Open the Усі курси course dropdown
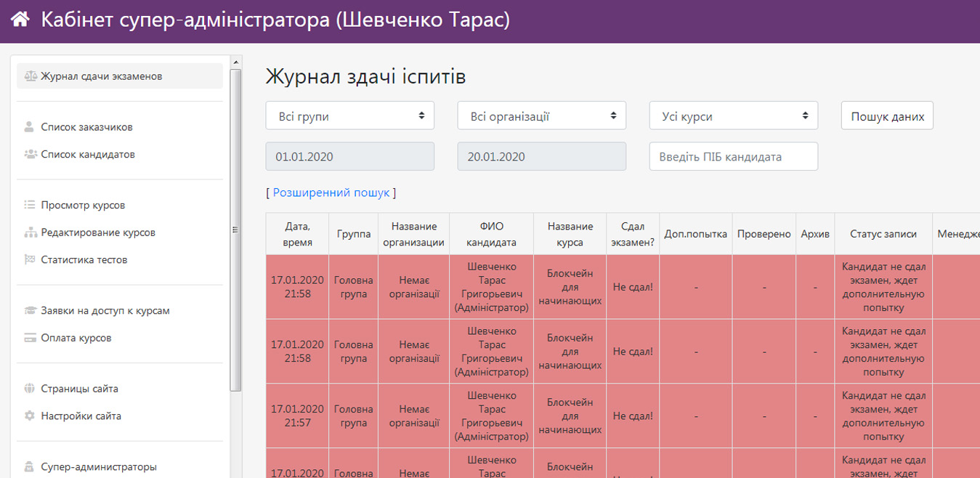The width and height of the screenshot is (980, 478). 733,116
